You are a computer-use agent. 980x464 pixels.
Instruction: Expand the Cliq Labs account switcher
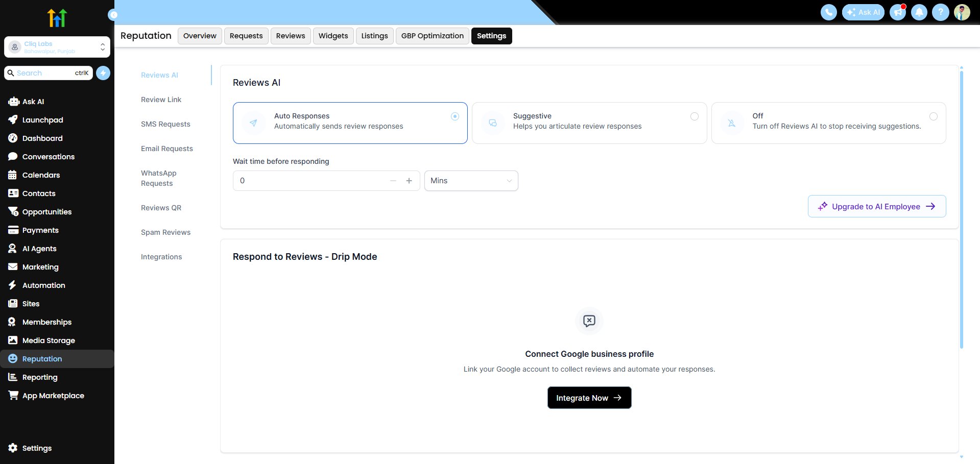[57, 47]
